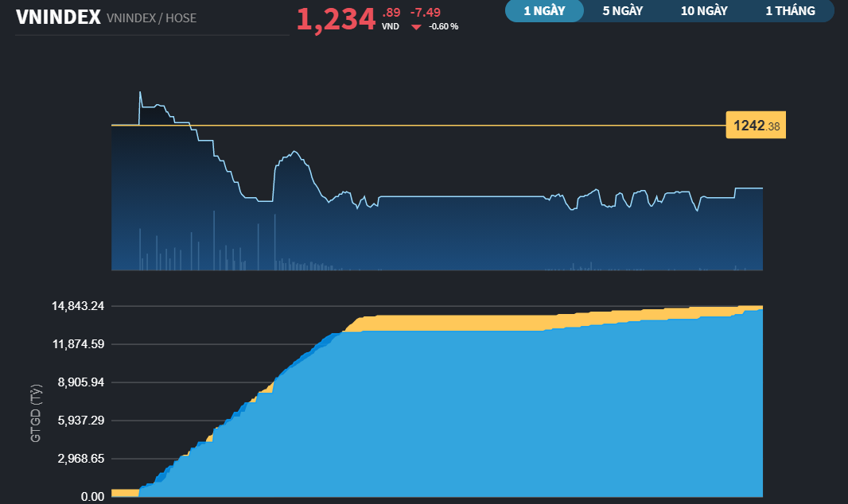Click the 11,874.59 axis label
The height and width of the screenshot is (504, 848).
point(78,344)
